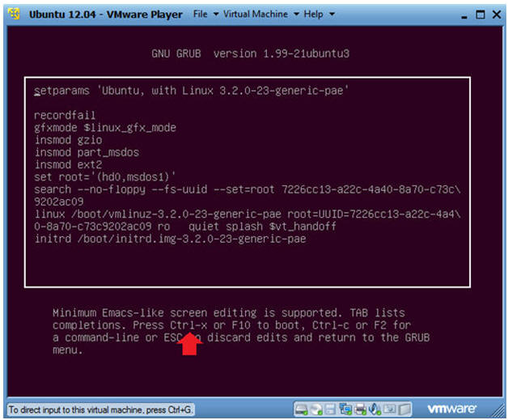Screen dimensions: 508x420
Task: Click the 'insmod part_msdos' line
Action: [x=87, y=152]
